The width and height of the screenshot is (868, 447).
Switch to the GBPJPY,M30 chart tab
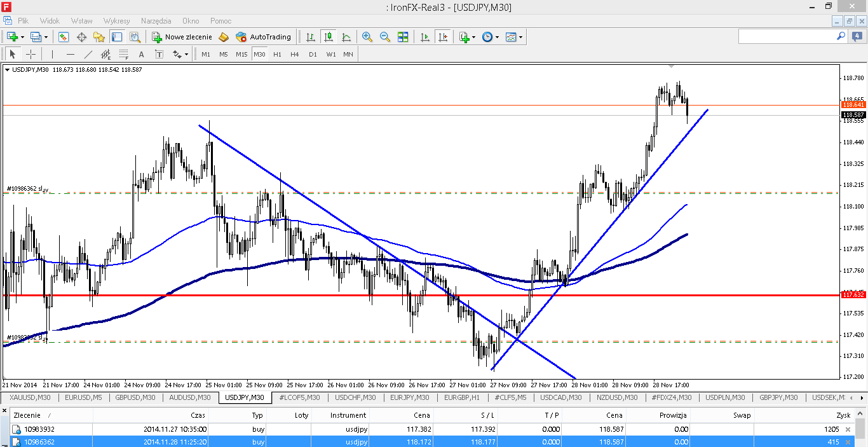778,397
